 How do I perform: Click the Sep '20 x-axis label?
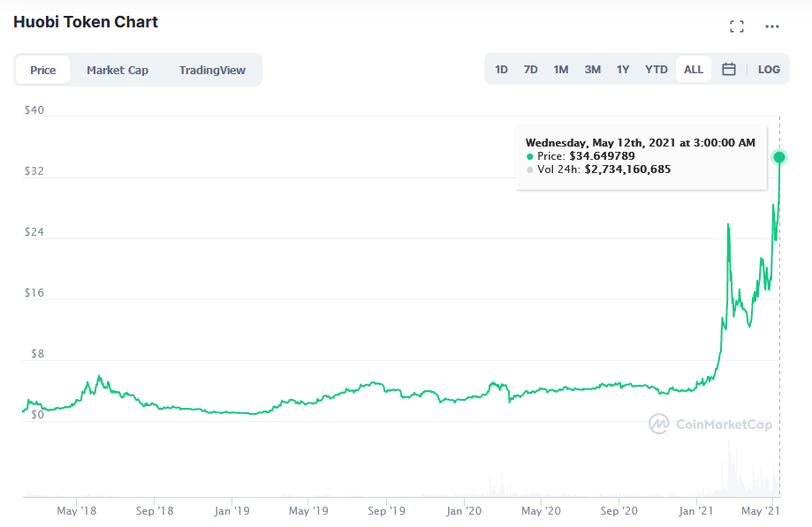pos(618,511)
